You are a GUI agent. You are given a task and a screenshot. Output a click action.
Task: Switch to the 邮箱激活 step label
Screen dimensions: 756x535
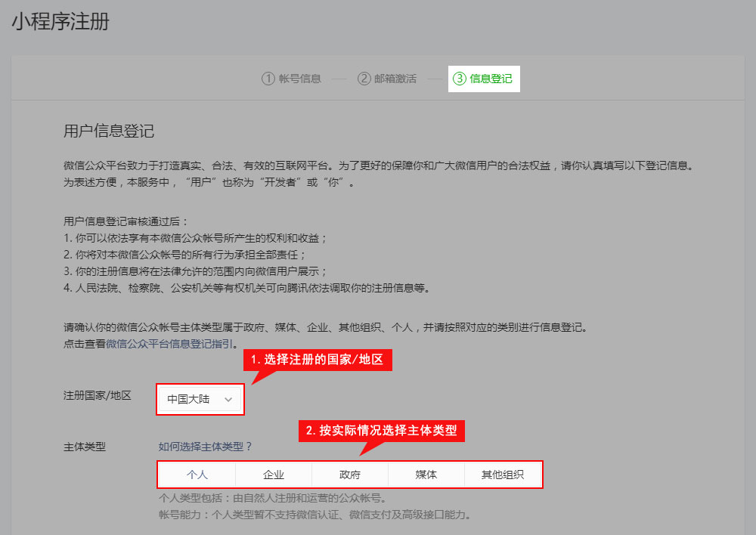pyautogui.click(x=395, y=79)
